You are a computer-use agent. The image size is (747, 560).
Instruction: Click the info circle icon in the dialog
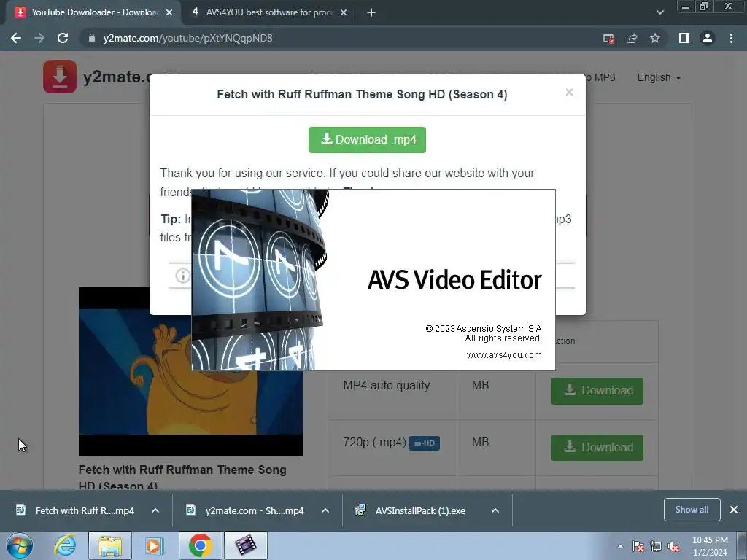[183, 276]
